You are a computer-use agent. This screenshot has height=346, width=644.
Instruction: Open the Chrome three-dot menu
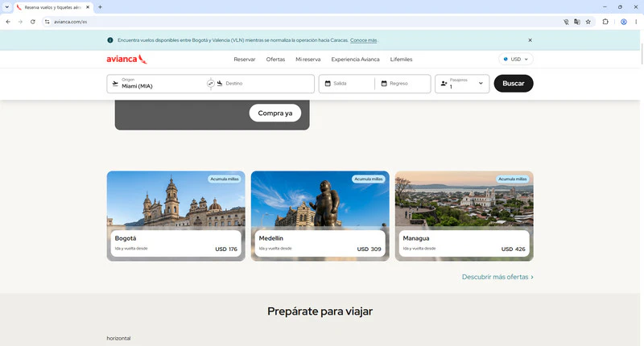[x=636, y=22]
